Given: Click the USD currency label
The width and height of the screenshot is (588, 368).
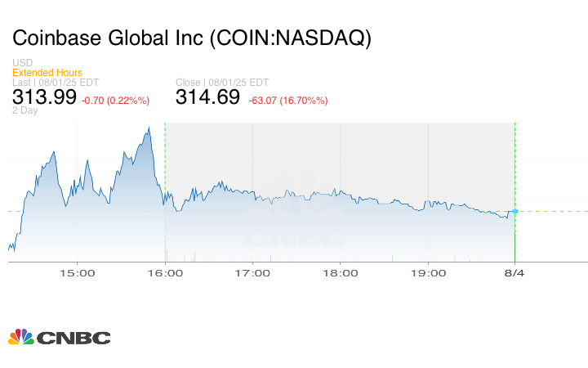Looking at the screenshot, I should pos(22,63).
